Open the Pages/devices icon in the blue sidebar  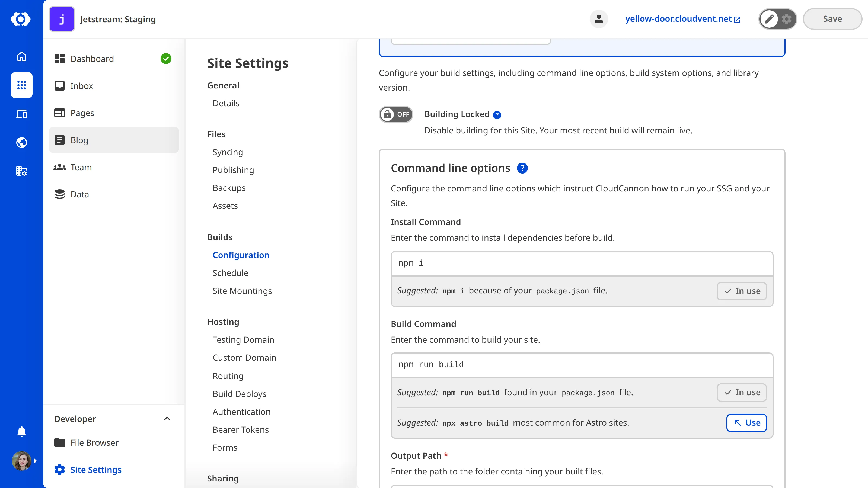tap(21, 114)
